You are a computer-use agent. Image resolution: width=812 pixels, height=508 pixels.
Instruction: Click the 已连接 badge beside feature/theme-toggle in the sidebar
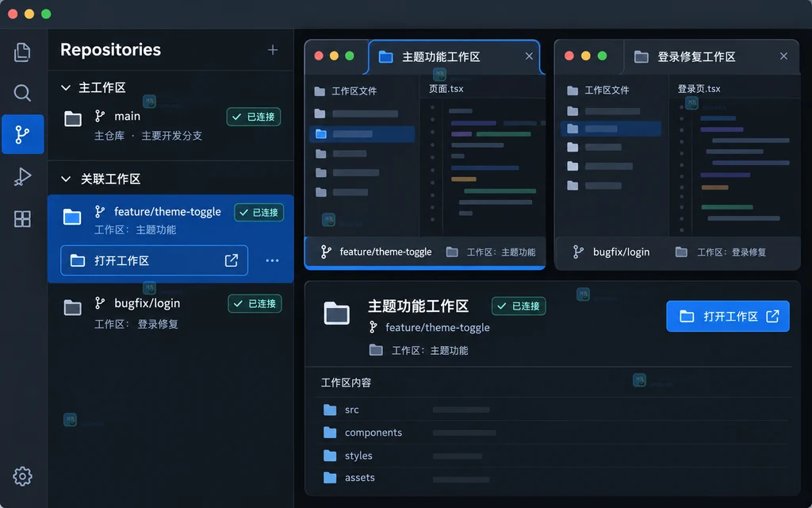259,213
